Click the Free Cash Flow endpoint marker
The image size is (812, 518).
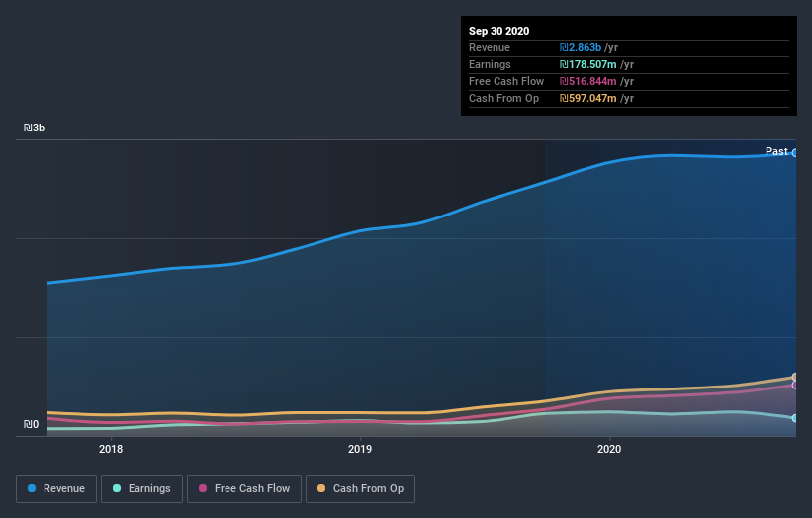click(x=795, y=385)
